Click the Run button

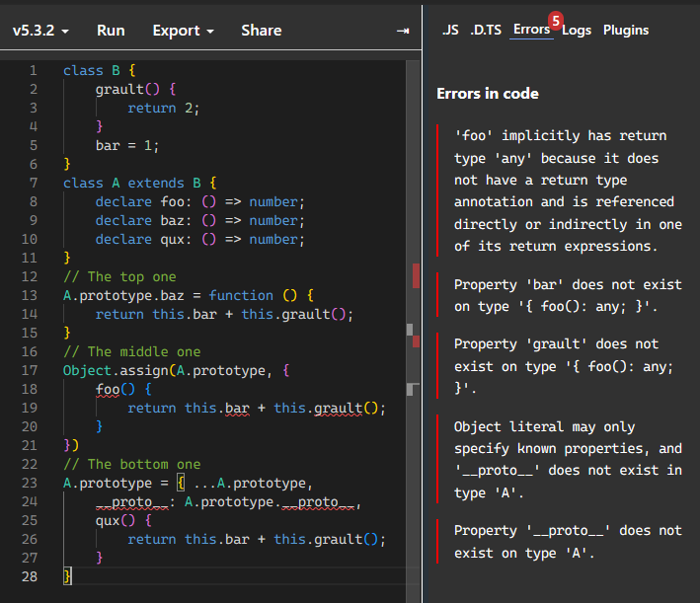click(111, 31)
